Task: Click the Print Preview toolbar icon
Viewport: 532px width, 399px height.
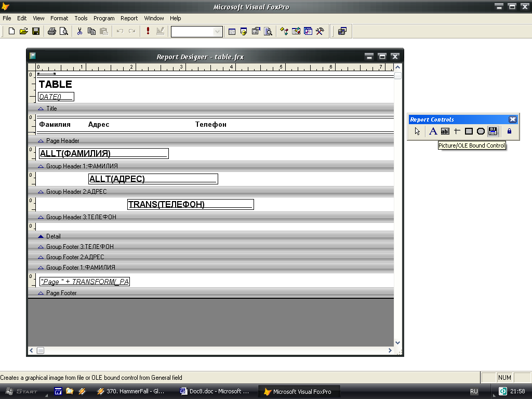Action: click(64, 31)
